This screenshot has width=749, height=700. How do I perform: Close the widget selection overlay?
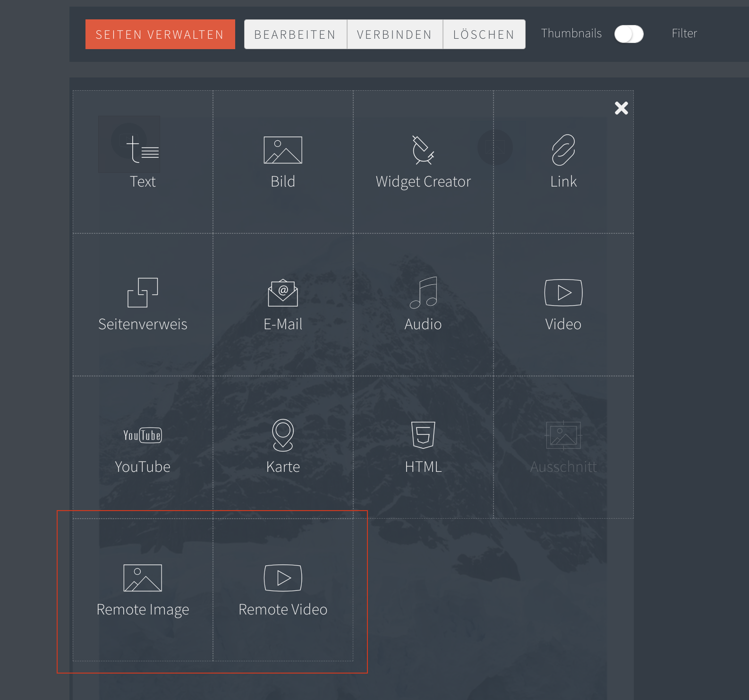click(621, 108)
